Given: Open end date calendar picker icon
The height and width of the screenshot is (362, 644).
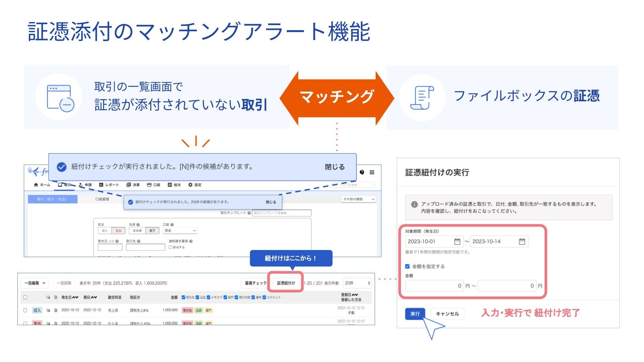Looking at the screenshot, I should [x=522, y=242].
